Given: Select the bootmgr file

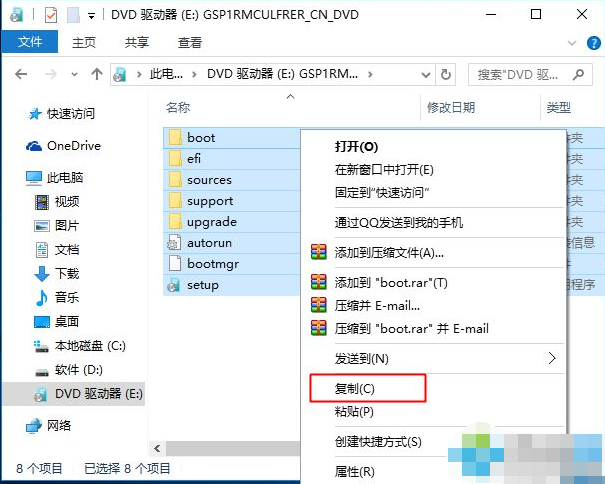Looking at the screenshot, I should click(x=213, y=264).
